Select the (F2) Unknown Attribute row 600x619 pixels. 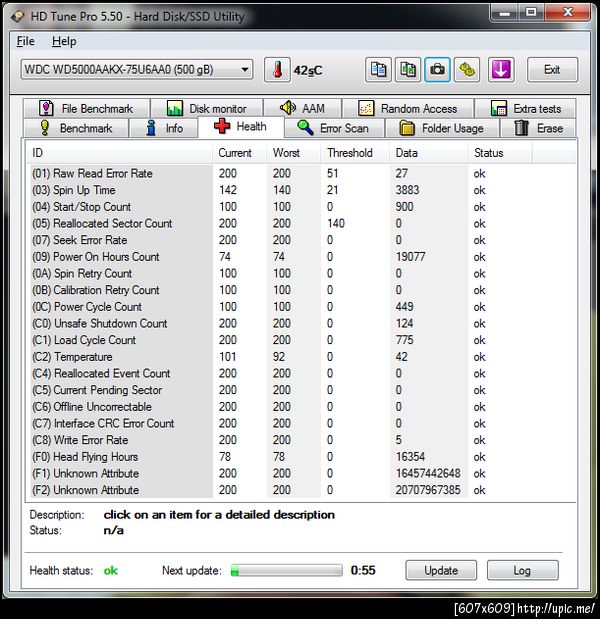[301, 490]
